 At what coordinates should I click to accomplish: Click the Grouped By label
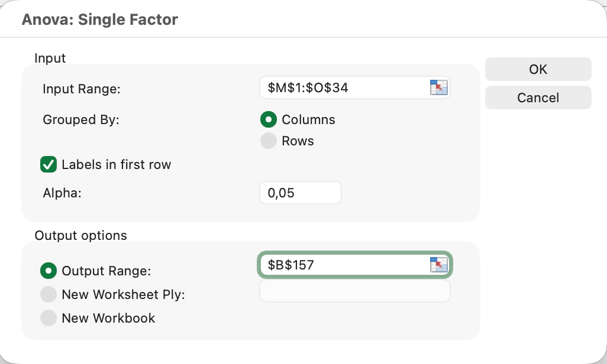[x=81, y=119]
